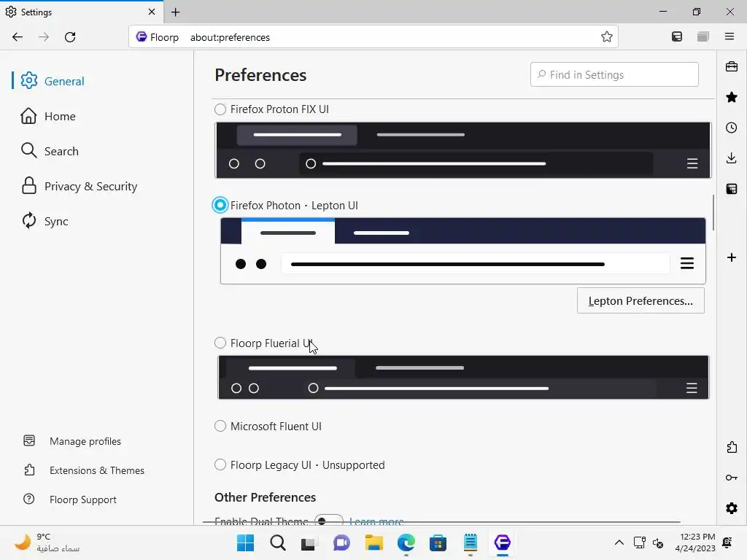
Task: Click the preferences vertical scrollbar thumb
Action: coord(713,212)
